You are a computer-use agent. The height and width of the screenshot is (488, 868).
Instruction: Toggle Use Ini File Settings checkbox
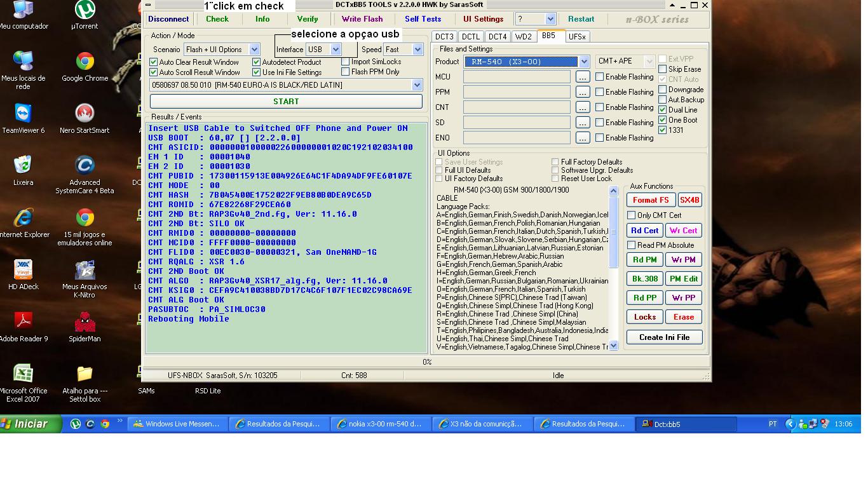(256, 72)
